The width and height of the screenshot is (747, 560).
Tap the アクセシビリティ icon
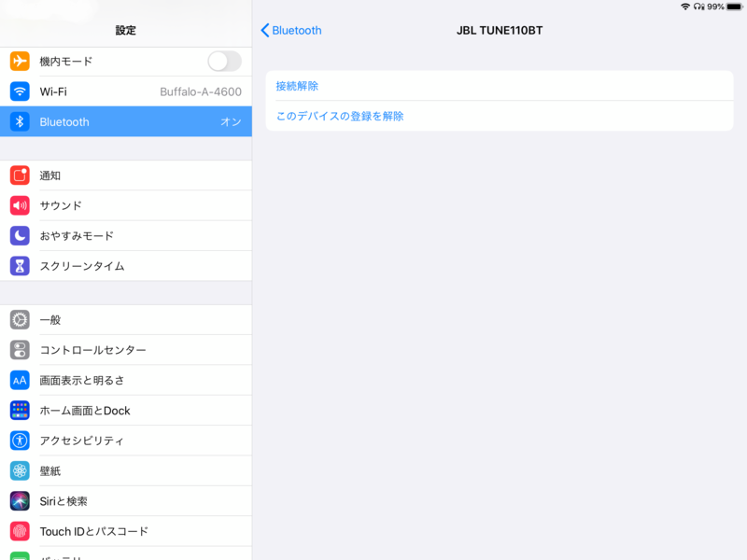[20, 441]
